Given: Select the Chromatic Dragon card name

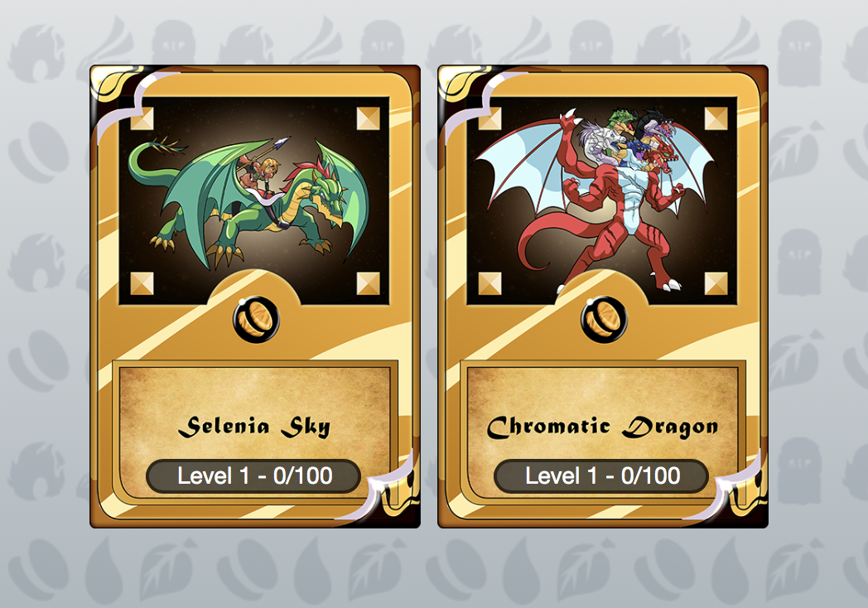Looking at the screenshot, I should click(x=602, y=427).
